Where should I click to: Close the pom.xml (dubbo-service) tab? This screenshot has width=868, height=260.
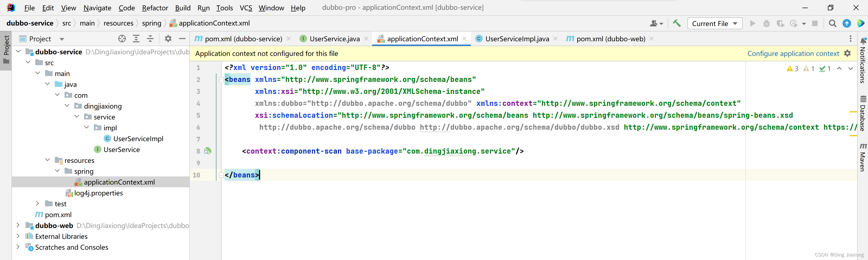tap(288, 39)
